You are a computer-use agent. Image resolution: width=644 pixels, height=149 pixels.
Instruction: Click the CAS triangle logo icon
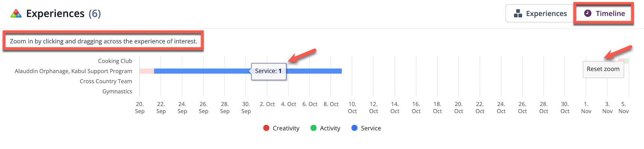tap(16, 14)
